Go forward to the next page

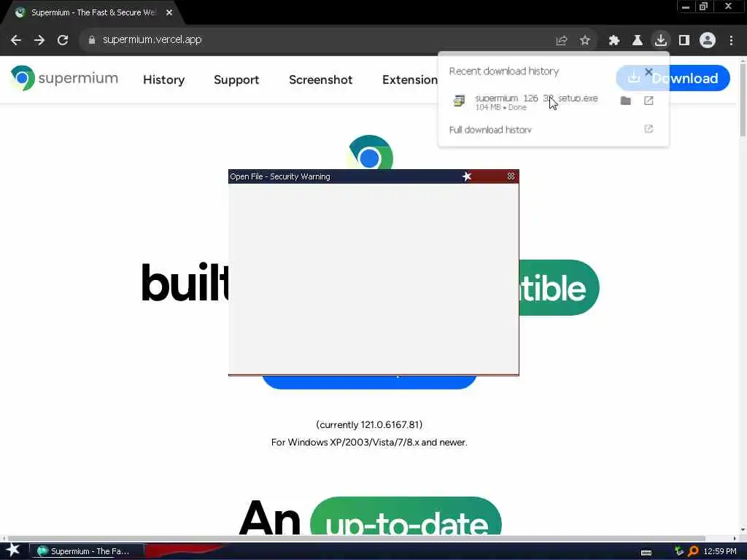pyautogui.click(x=39, y=40)
